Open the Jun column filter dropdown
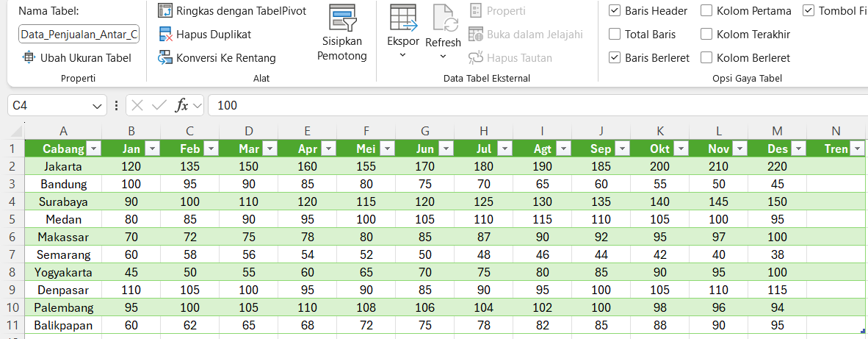 point(446,149)
